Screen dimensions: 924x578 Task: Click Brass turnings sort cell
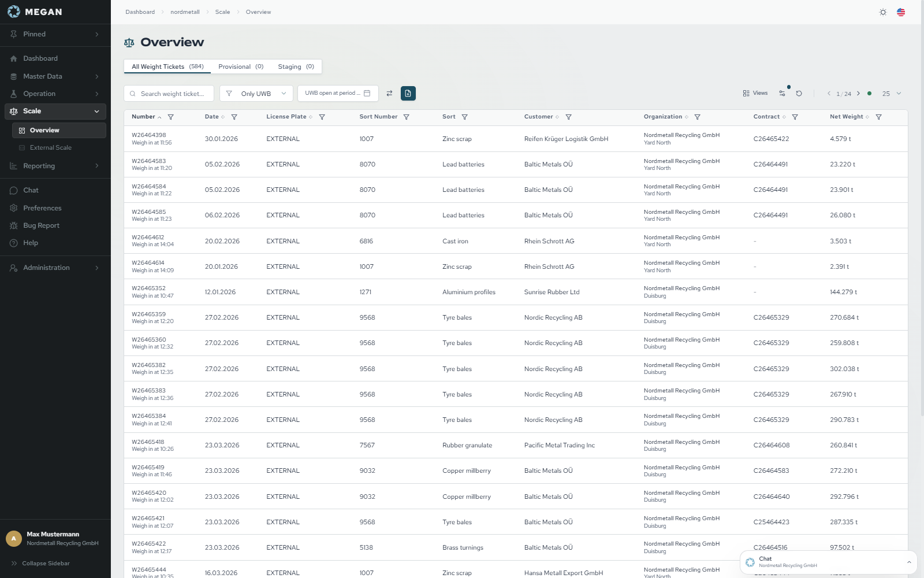(463, 547)
